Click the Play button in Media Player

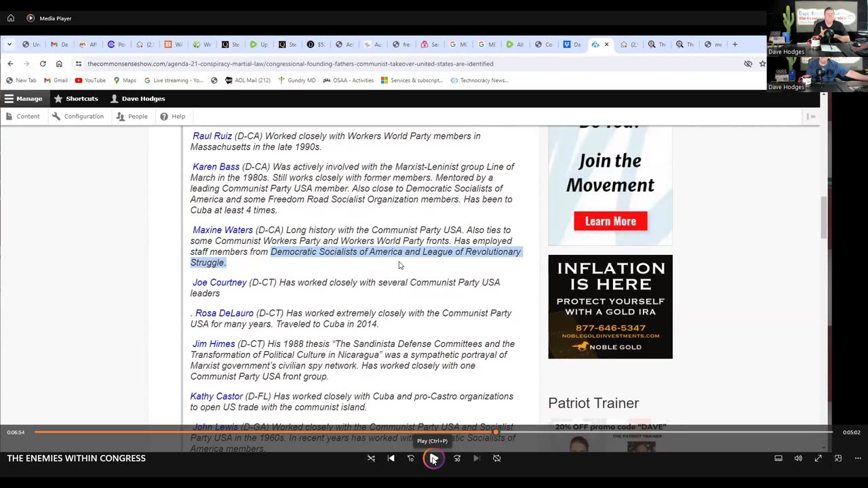[x=433, y=459]
